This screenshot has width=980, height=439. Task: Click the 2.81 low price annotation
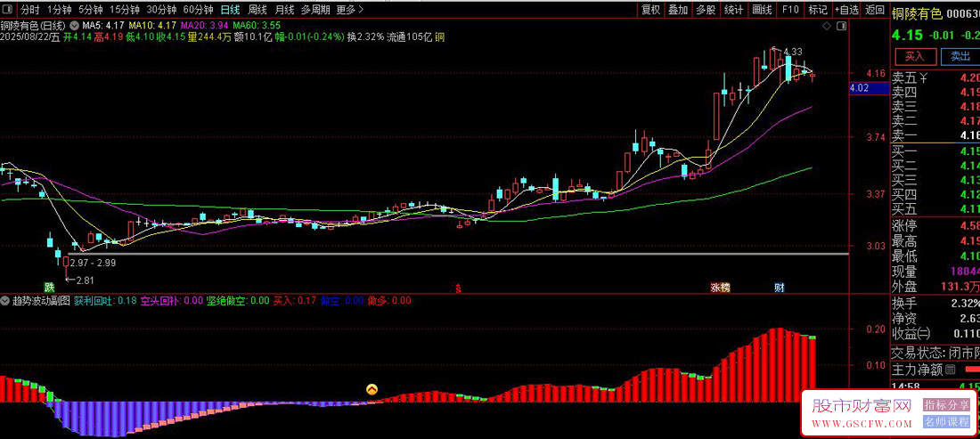click(85, 280)
